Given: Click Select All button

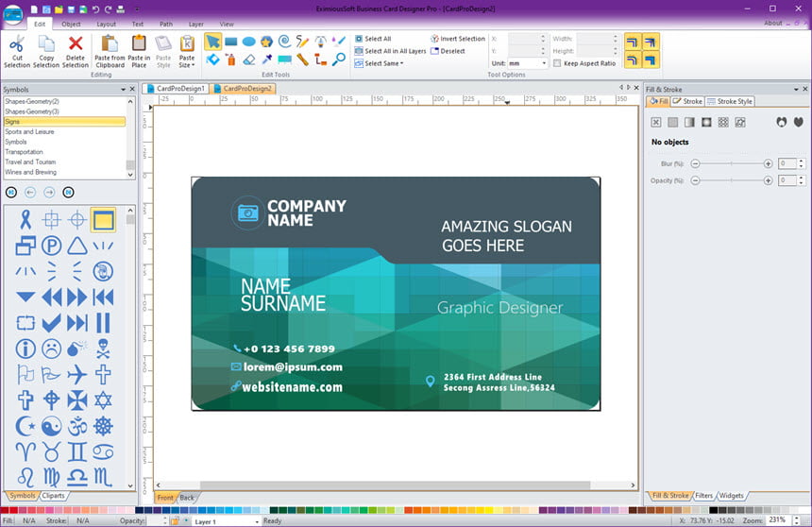Looking at the screenshot, I should 373,39.
